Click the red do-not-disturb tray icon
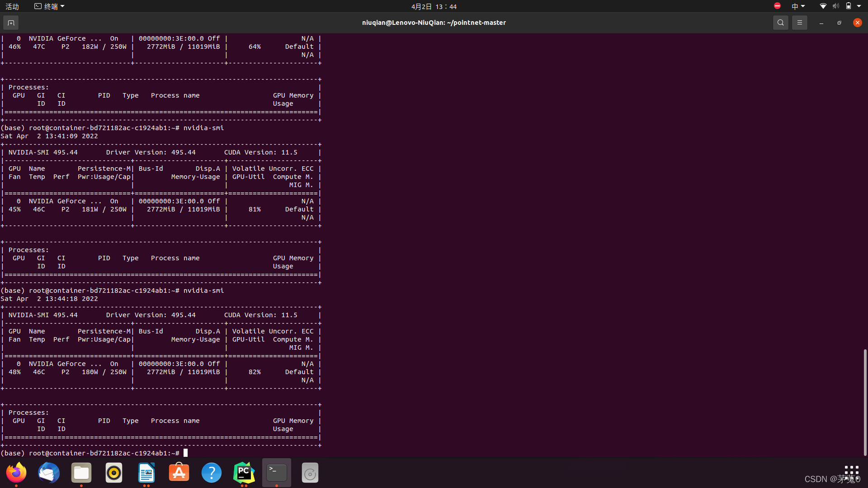This screenshot has height=488, width=868. [x=777, y=6]
